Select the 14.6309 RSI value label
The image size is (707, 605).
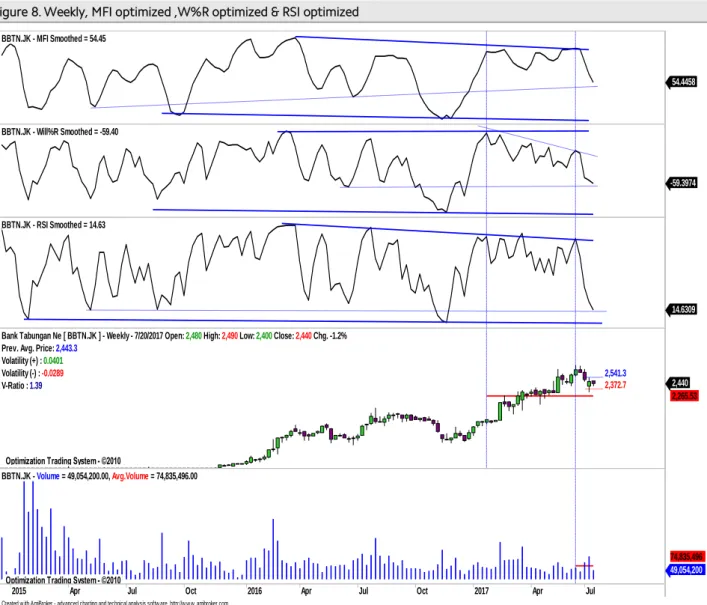click(x=682, y=309)
